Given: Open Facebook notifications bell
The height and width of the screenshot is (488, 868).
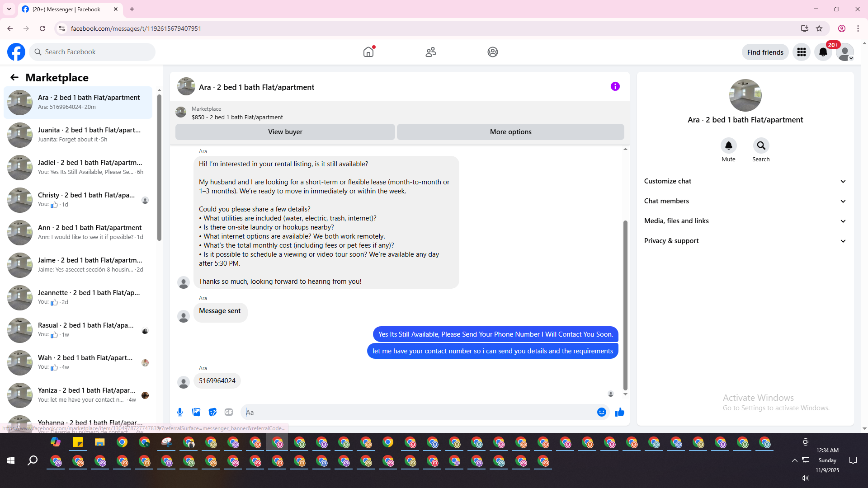Looking at the screenshot, I should coord(823,52).
